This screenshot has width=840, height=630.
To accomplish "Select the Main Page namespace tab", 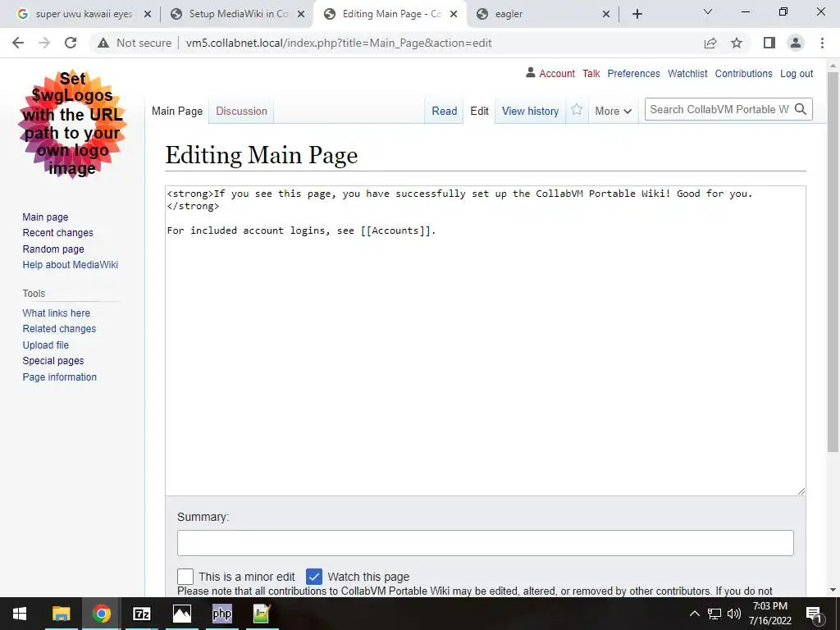I will (177, 111).
